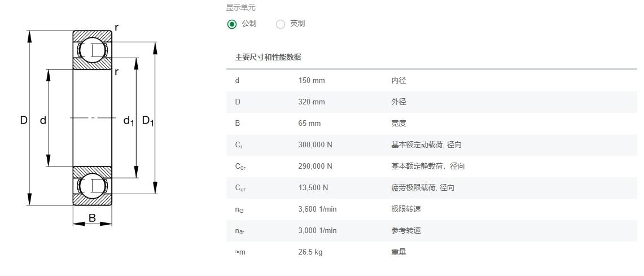The width and height of the screenshot is (644, 276).
Task: Click the 320 mm outer diameter value
Action: click(x=312, y=102)
